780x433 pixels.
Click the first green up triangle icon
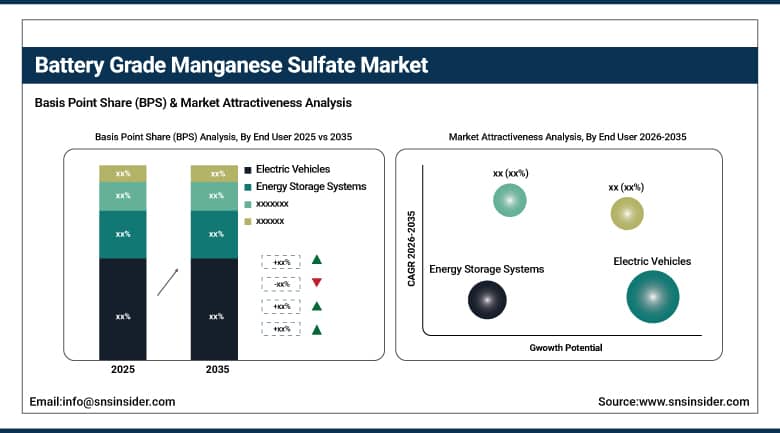tap(316, 260)
